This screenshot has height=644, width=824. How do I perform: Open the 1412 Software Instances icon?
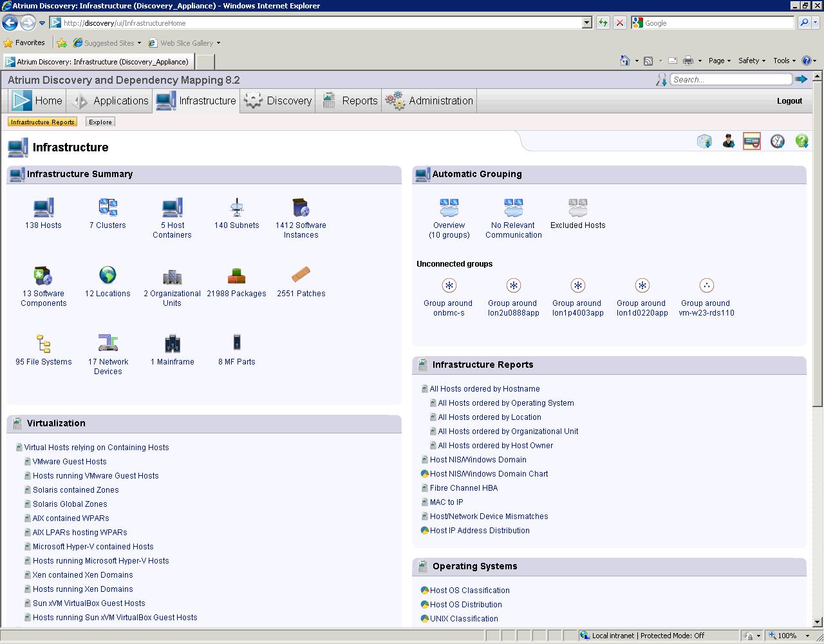[301, 207]
